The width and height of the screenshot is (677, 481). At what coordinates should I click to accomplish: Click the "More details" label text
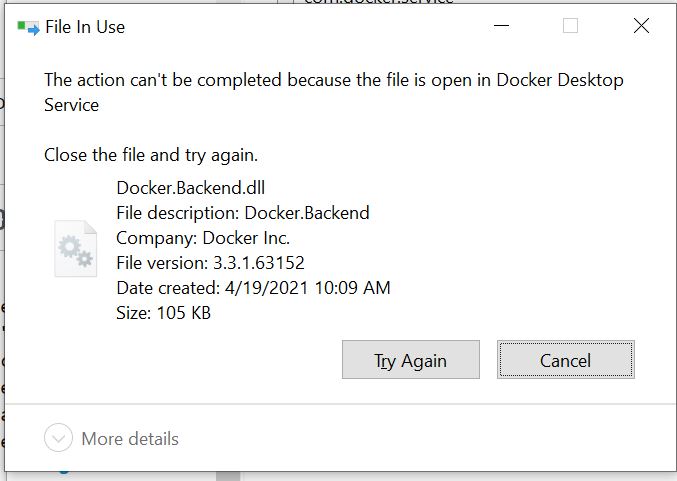click(x=130, y=438)
